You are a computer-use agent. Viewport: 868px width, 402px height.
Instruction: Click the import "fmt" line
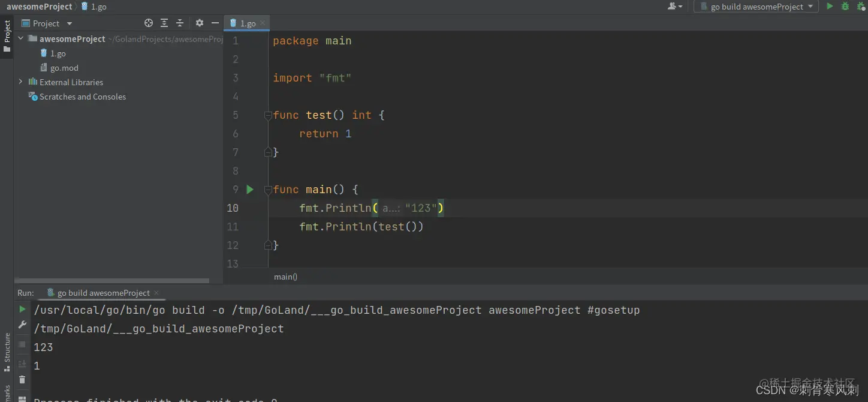[312, 78]
